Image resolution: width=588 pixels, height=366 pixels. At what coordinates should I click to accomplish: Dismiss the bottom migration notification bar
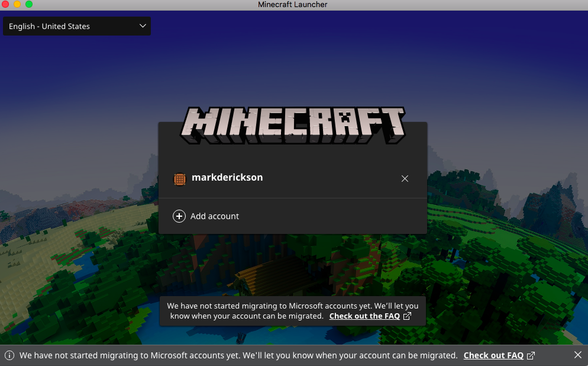point(578,355)
